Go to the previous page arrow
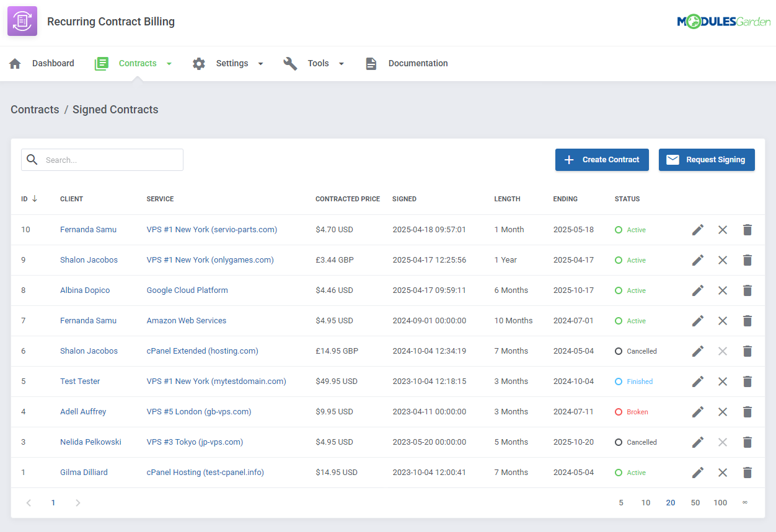 pos(29,503)
